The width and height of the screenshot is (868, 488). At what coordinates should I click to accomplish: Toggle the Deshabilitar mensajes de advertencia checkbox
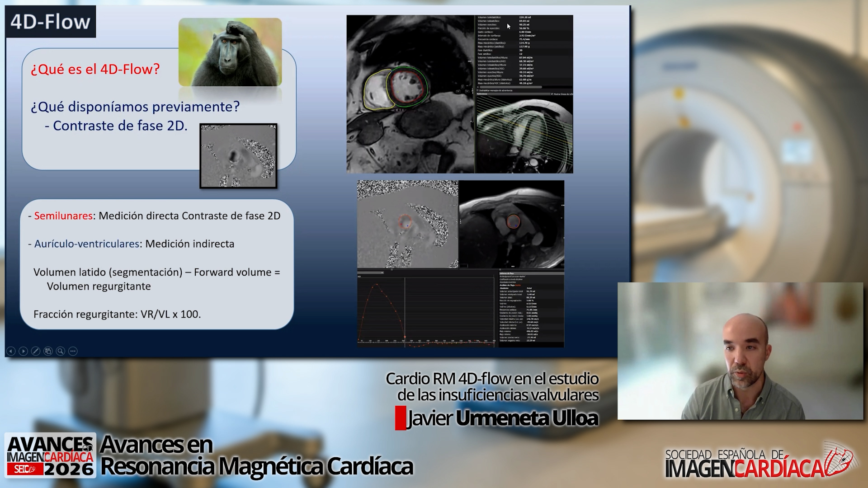point(477,90)
